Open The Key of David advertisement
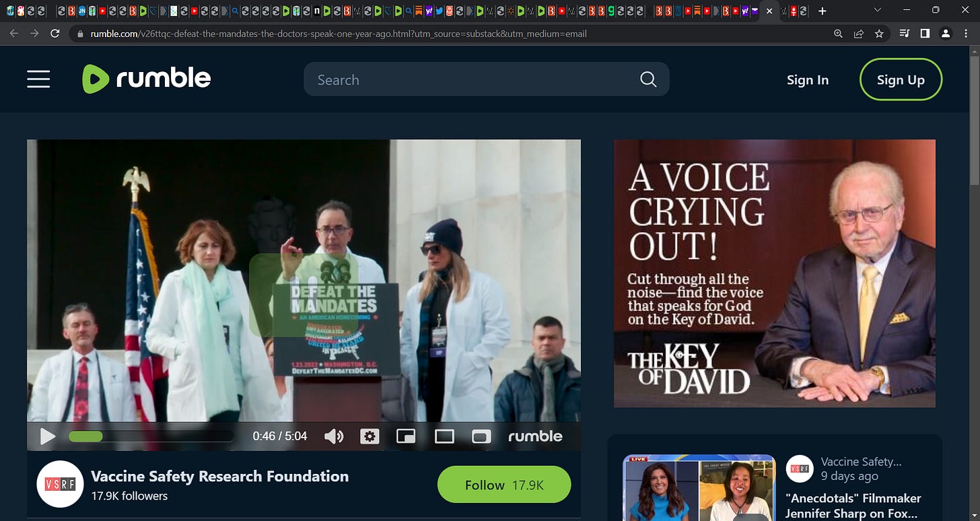The height and width of the screenshot is (521, 980). [775, 273]
